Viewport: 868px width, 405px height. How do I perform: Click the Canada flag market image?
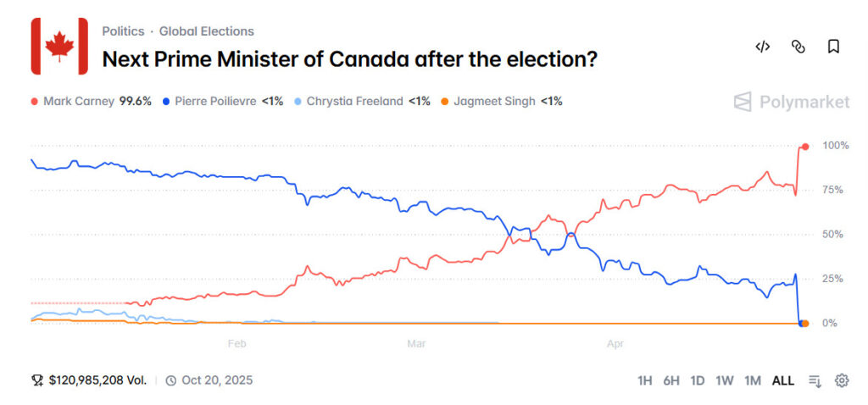59,46
